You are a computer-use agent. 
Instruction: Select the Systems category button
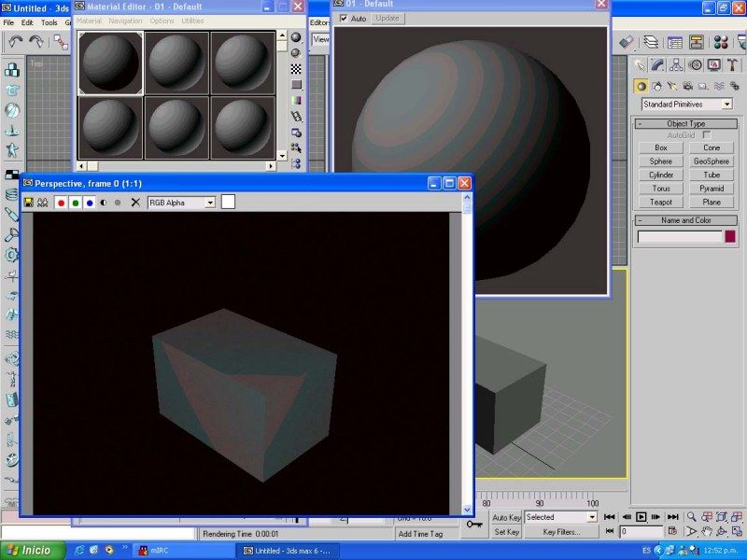734,86
